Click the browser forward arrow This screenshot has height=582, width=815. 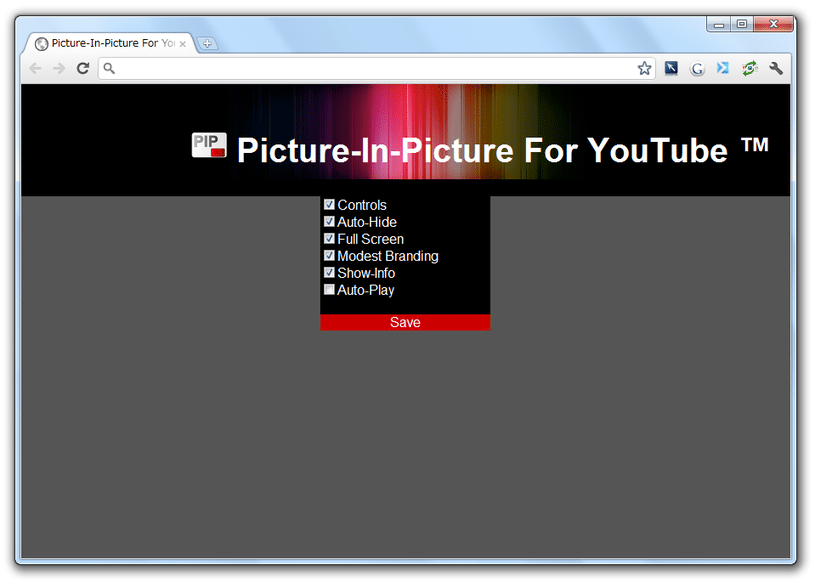coord(59,68)
